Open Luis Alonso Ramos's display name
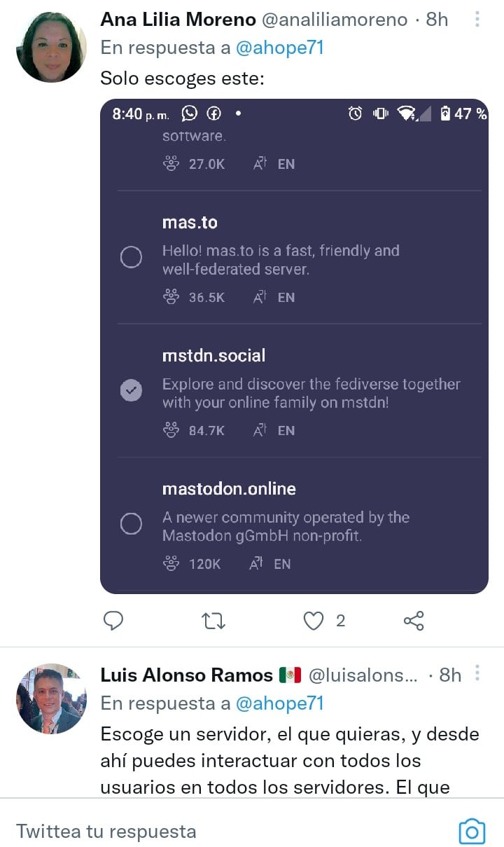Viewport: 504px width, 847px height. (x=186, y=675)
